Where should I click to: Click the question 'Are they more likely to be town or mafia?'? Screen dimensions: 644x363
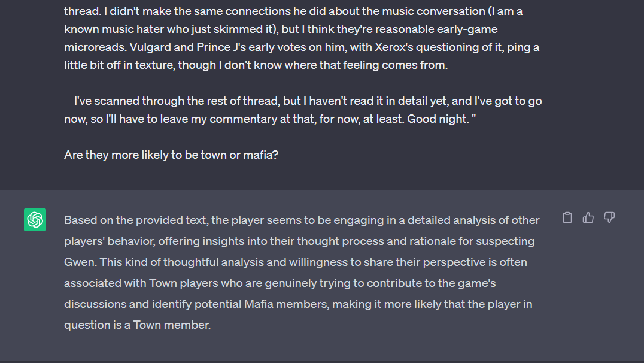(171, 155)
